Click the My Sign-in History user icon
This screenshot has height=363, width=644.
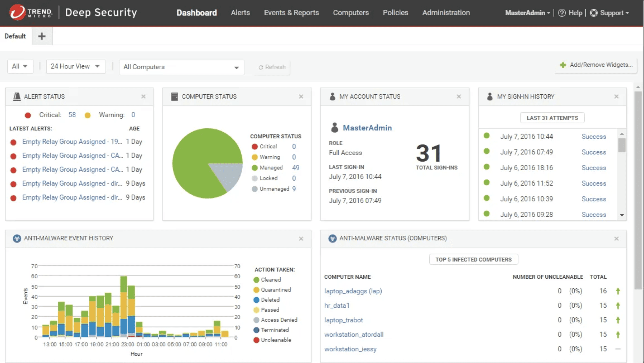[x=490, y=96]
